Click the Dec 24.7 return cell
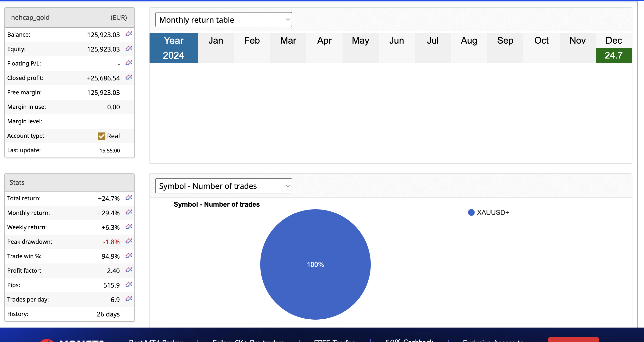Screen dimensions: 644x342 pos(613,55)
